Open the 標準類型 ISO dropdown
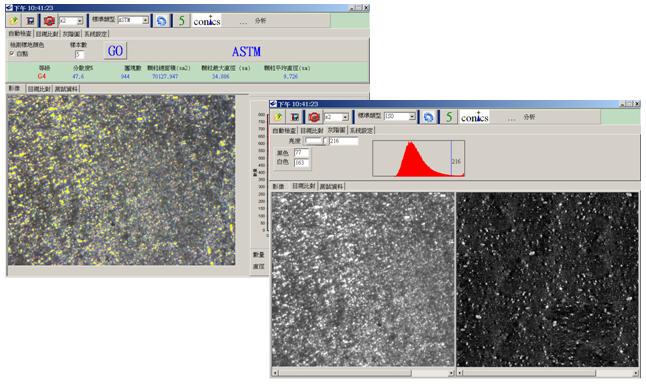Viewport: 646px width, 385px height. pyautogui.click(x=412, y=117)
